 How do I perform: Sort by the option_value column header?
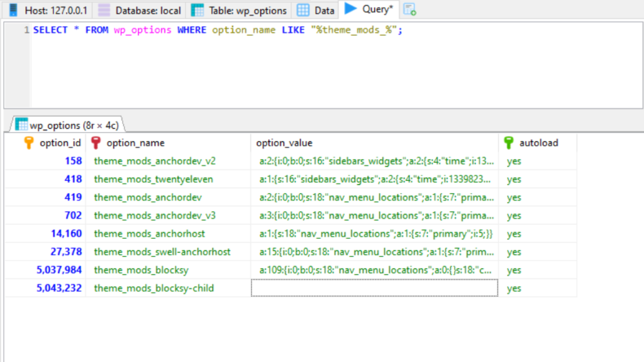coord(284,143)
